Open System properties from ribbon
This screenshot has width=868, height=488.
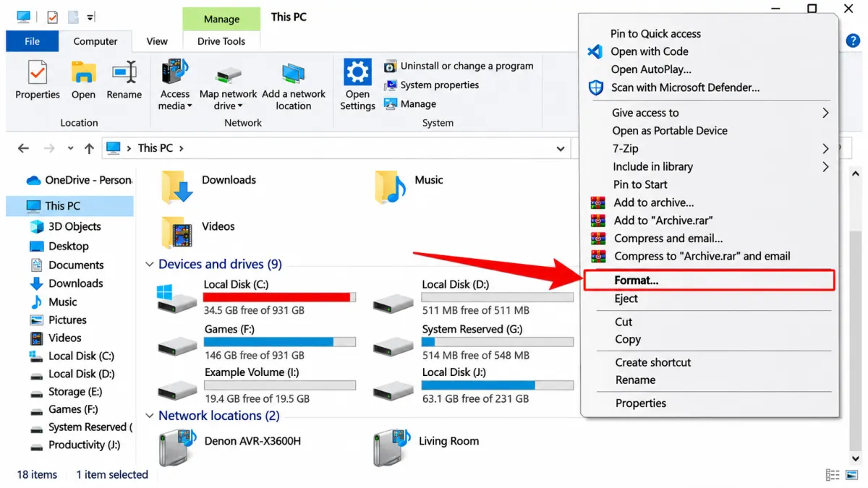432,85
